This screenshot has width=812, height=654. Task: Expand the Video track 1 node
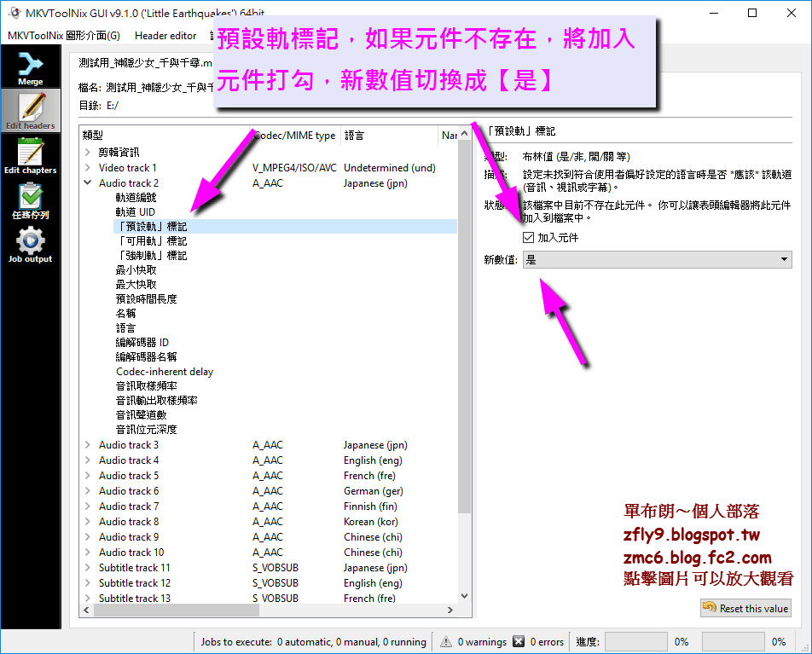88,168
